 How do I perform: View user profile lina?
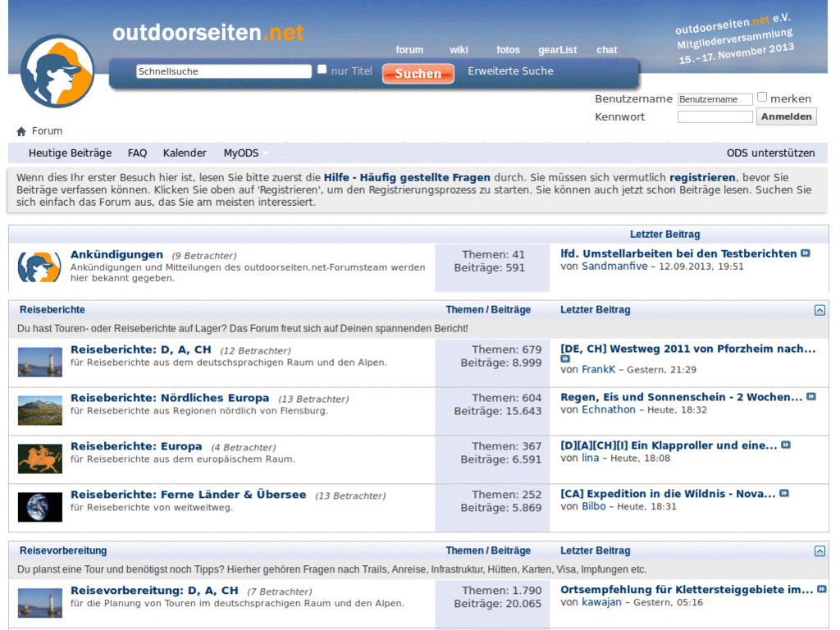coord(591,458)
